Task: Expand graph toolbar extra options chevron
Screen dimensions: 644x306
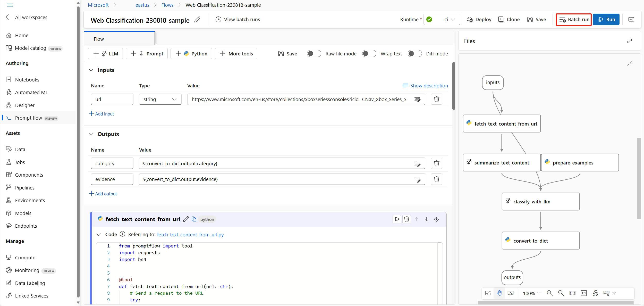Action: coord(614,293)
